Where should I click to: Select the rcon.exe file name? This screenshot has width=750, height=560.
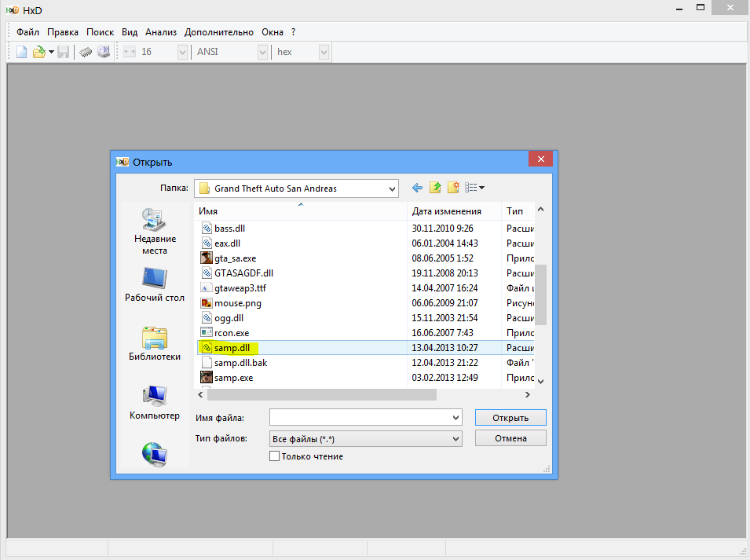point(232,333)
